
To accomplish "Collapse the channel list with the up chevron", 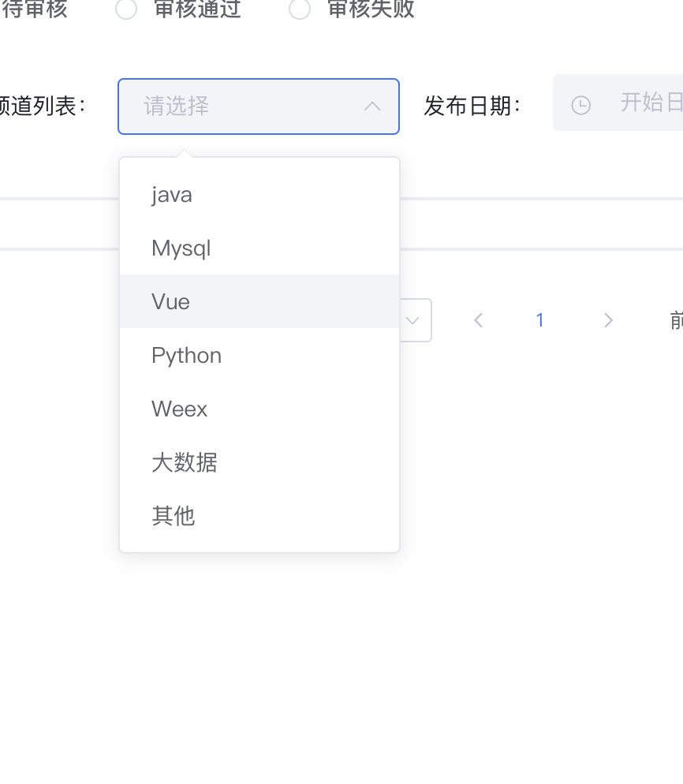I will tap(373, 106).
